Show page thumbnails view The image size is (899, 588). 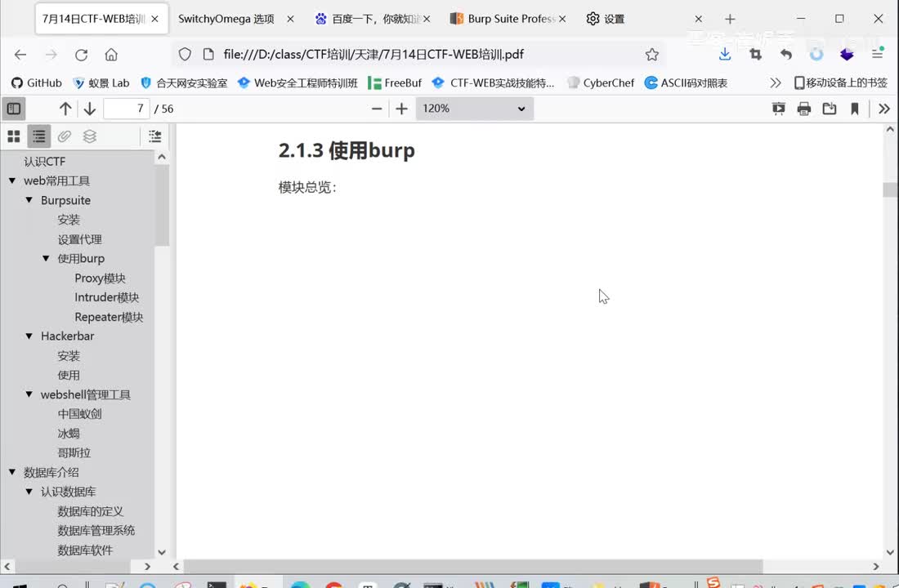[14, 136]
